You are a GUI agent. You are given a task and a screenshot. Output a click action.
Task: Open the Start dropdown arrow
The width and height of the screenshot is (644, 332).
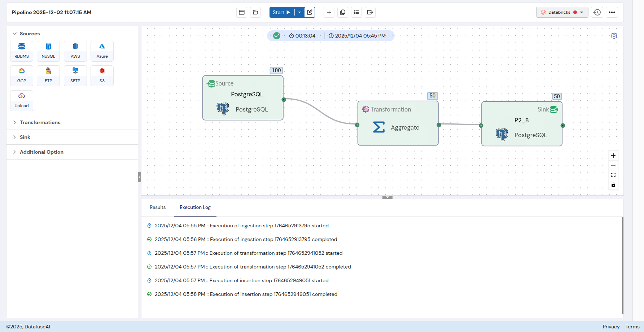[x=299, y=12]
